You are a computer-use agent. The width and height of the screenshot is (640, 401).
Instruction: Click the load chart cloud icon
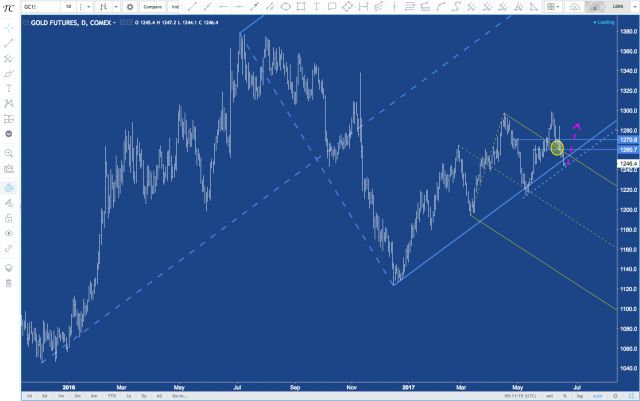(x=574, y=7)
